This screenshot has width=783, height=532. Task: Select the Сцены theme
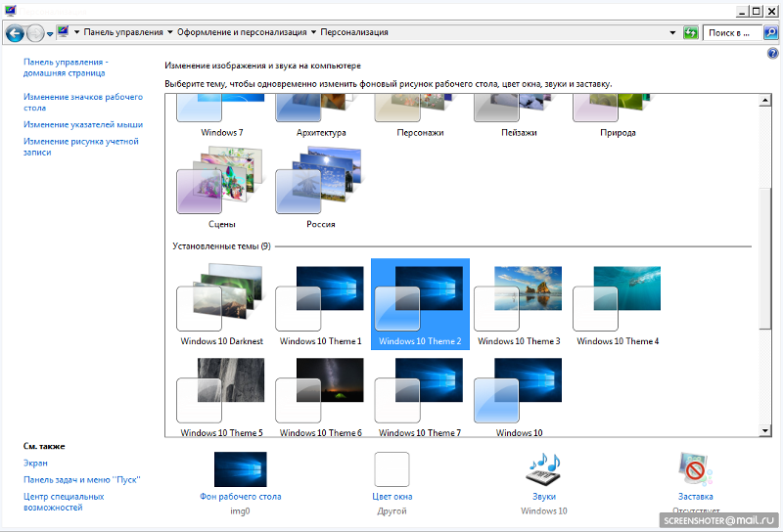[x=222, y=187]
